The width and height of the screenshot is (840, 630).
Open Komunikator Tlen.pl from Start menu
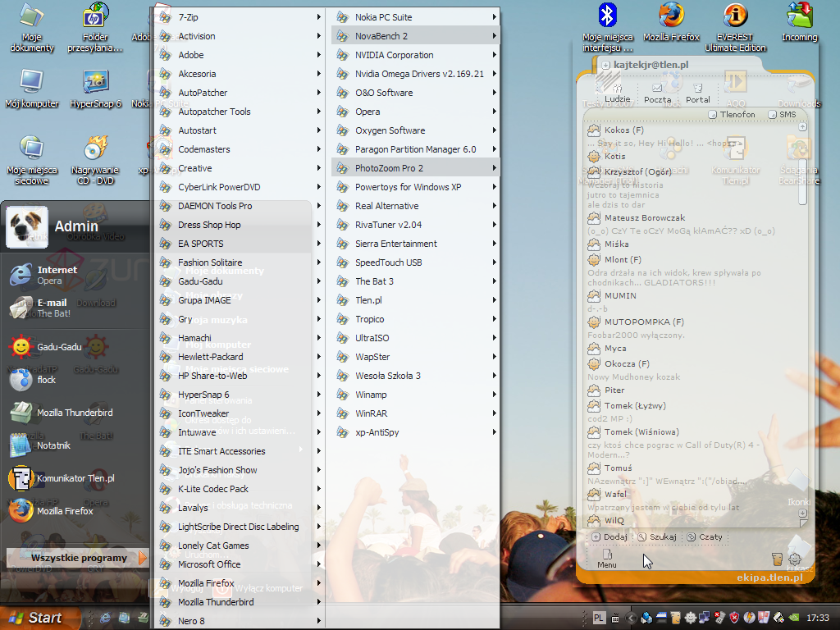(62, 478)
